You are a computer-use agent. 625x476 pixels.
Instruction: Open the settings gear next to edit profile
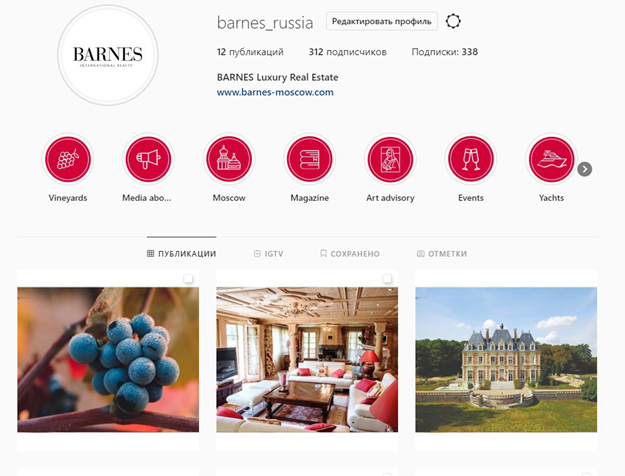[453, 21]
